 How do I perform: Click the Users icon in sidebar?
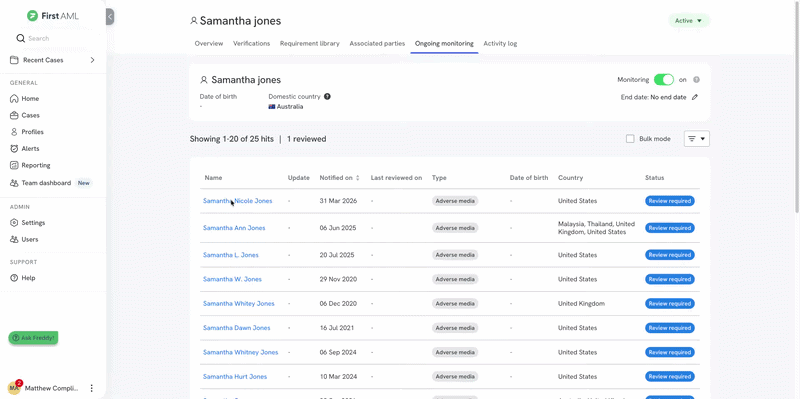tap(14, 239)
